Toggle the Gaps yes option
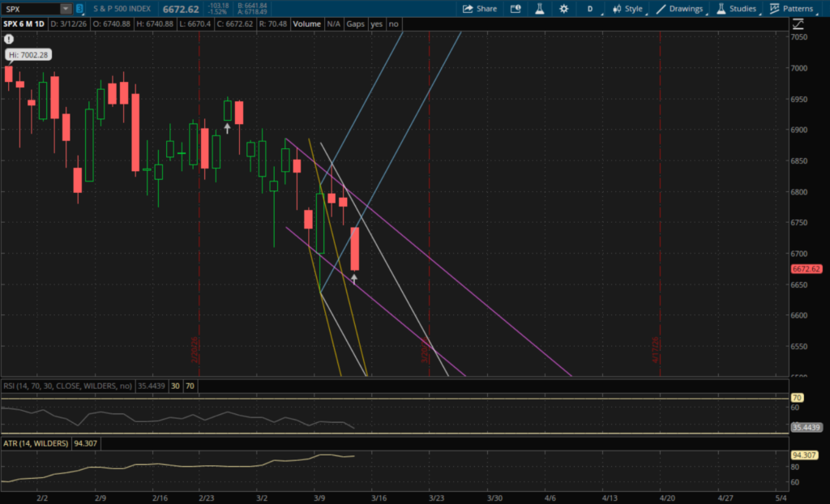The width and height of the screenshot is (830, 504). coord(376,24)
